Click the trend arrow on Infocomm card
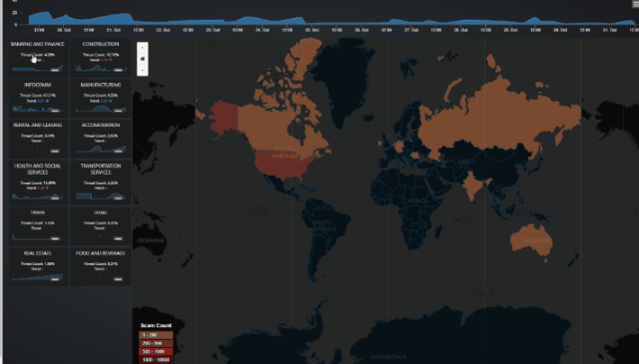Viewport: 639px width, 364px height. [x=47, y=101]
